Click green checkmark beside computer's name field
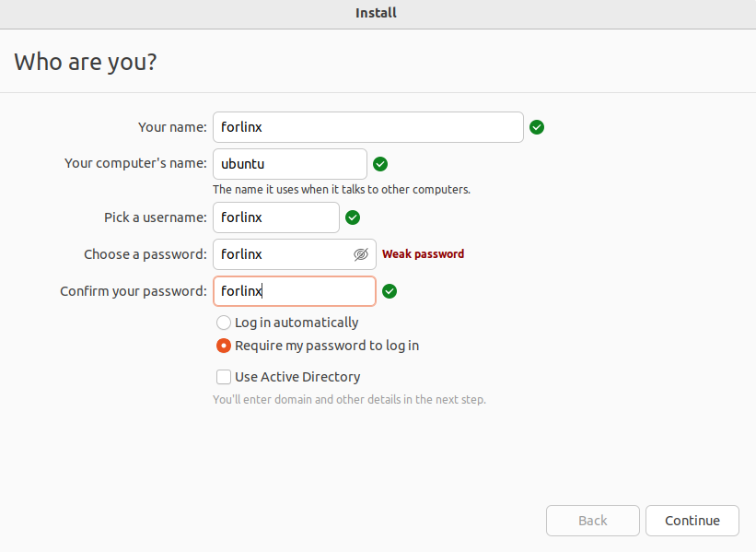 point(380,164)
